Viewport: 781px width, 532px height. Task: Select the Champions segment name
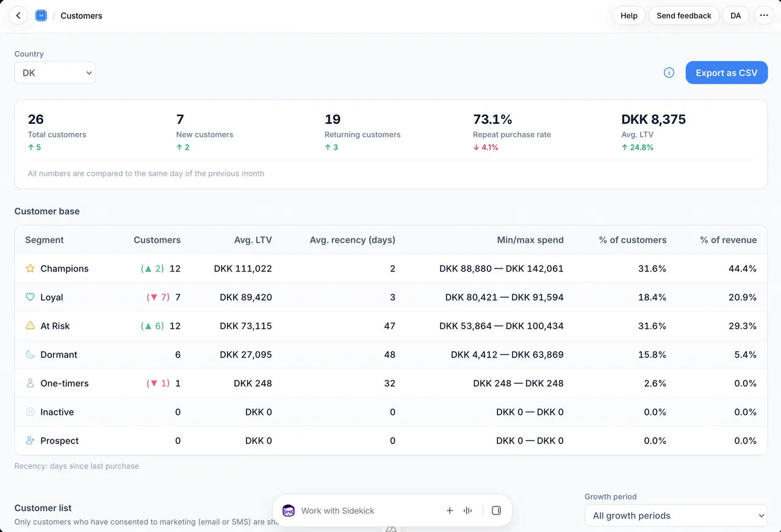tap(65, 268)
